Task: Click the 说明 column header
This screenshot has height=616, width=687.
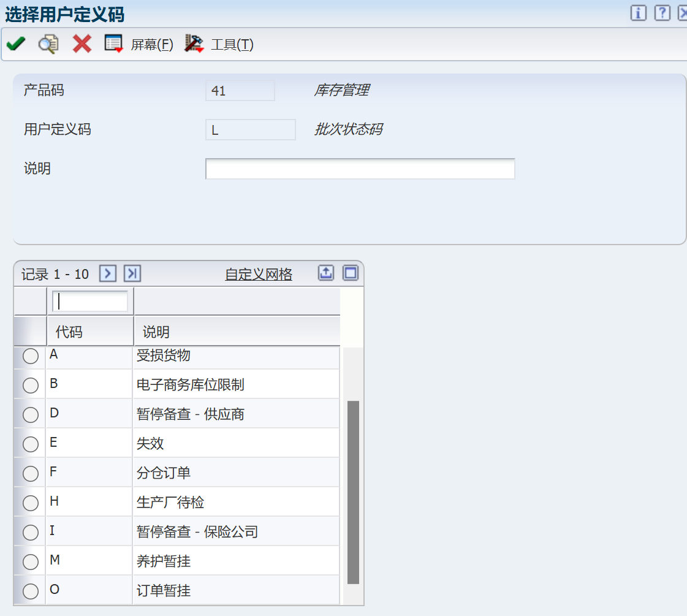Action: point(237,332)
